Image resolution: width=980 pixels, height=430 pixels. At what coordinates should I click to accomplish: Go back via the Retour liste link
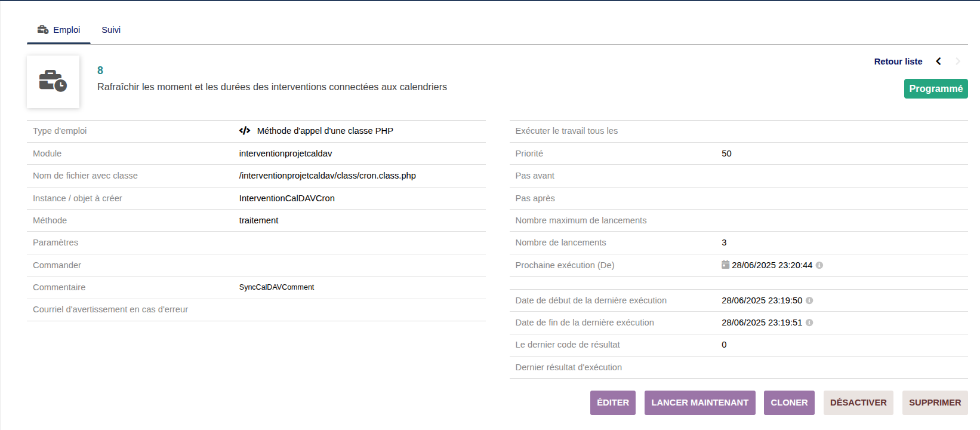click(x=898, y=62)
